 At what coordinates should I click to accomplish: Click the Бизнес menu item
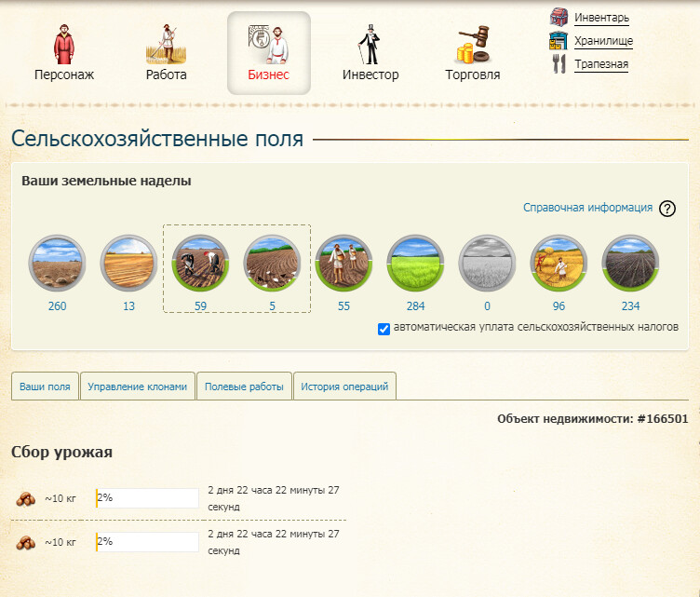click(x=268, y=53)
